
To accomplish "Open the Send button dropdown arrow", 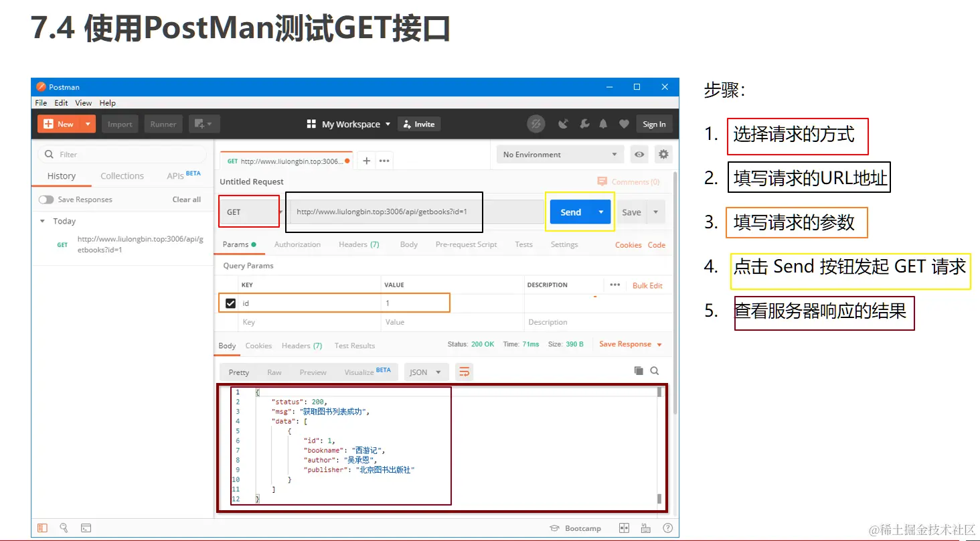I will pos(601,212).
